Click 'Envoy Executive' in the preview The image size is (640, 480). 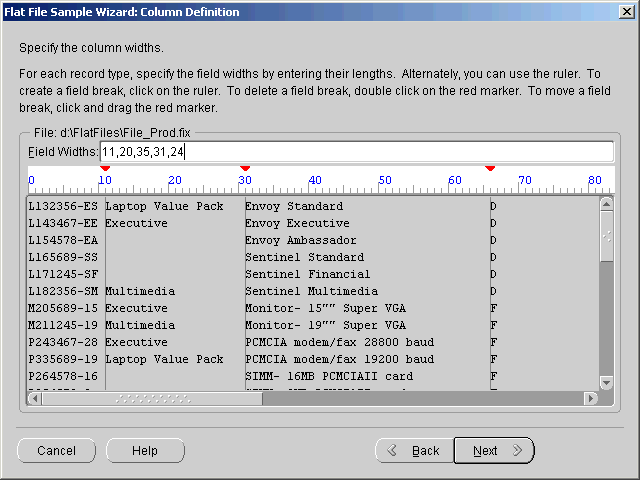coord(298,224)
